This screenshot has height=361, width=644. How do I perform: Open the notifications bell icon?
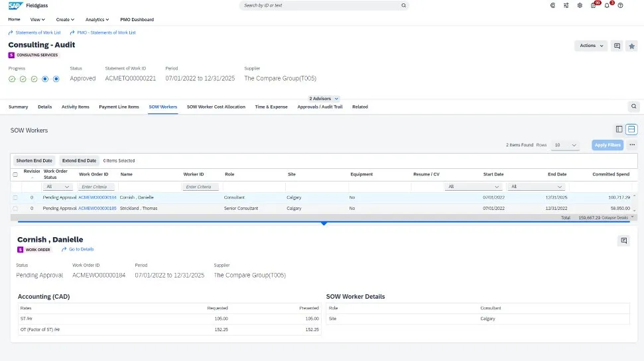tap(606, 5)
